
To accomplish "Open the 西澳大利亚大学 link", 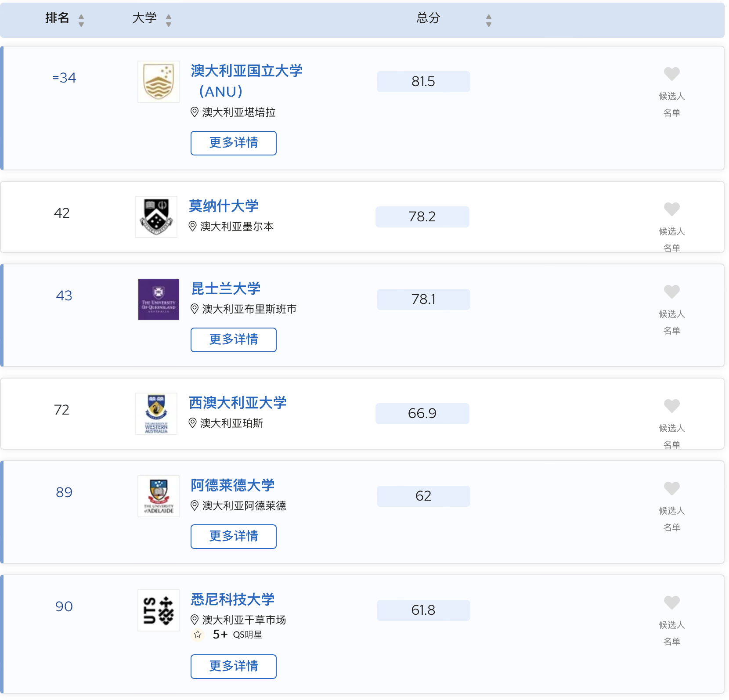I will click(238, 403).
